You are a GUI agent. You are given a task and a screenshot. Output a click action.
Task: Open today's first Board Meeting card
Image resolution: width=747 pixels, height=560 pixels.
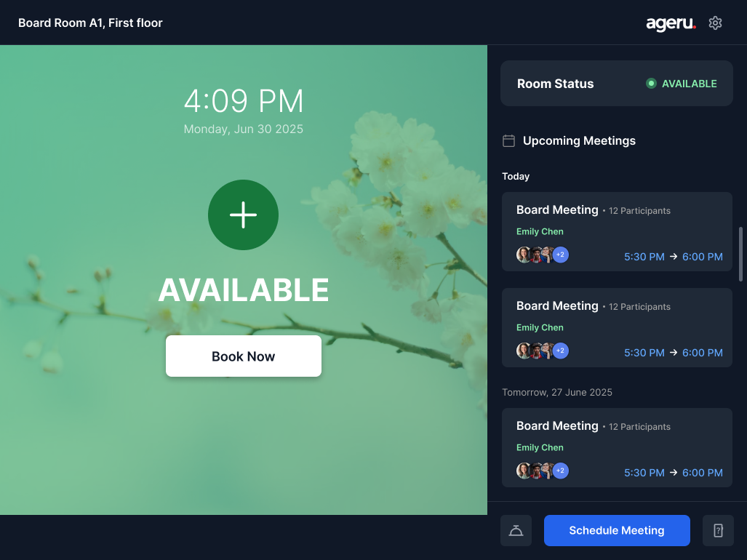(617, 233)
